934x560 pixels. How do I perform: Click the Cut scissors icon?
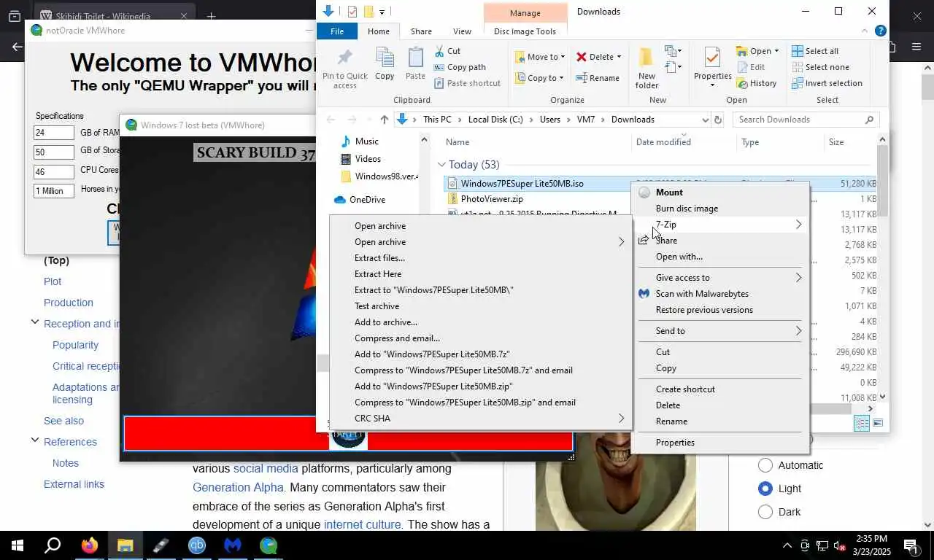pos(439,51)
